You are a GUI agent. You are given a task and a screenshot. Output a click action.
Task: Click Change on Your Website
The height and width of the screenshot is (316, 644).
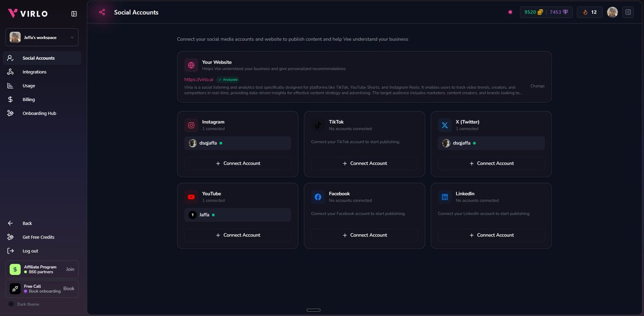[537, 86]
